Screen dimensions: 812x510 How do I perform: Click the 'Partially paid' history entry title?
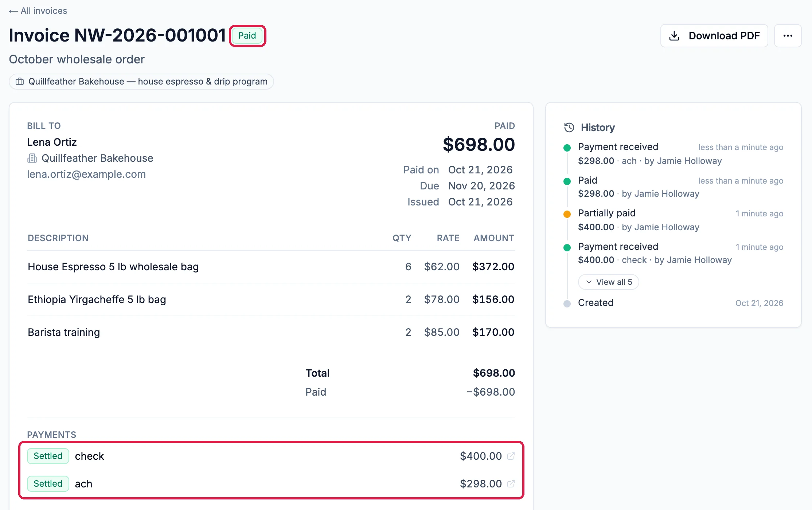coord(607,213)
